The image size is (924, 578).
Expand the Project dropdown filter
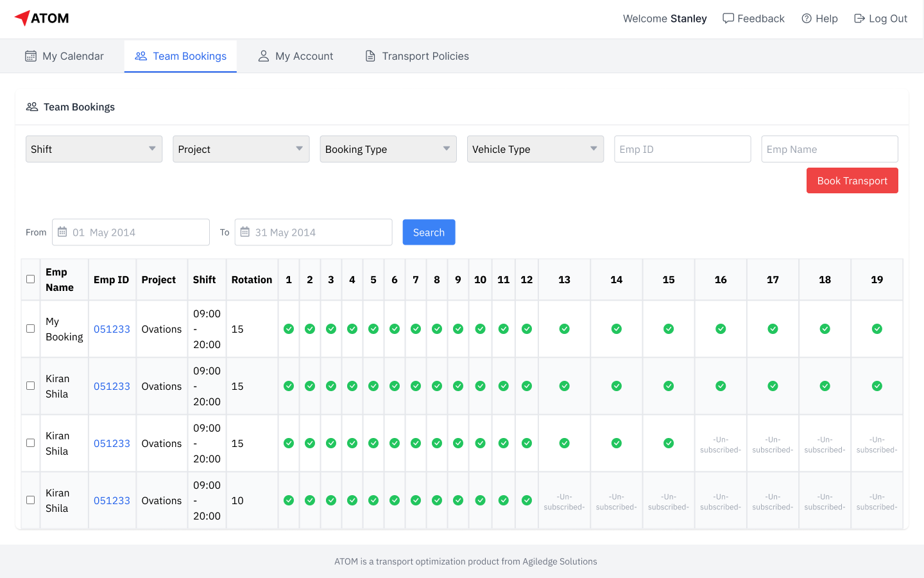(241, 149)
